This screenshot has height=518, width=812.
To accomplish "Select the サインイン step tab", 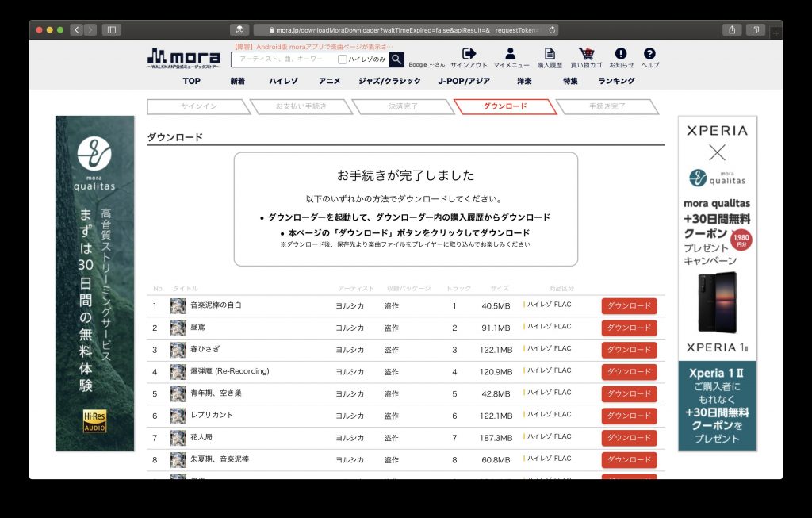I will (199, 106).
